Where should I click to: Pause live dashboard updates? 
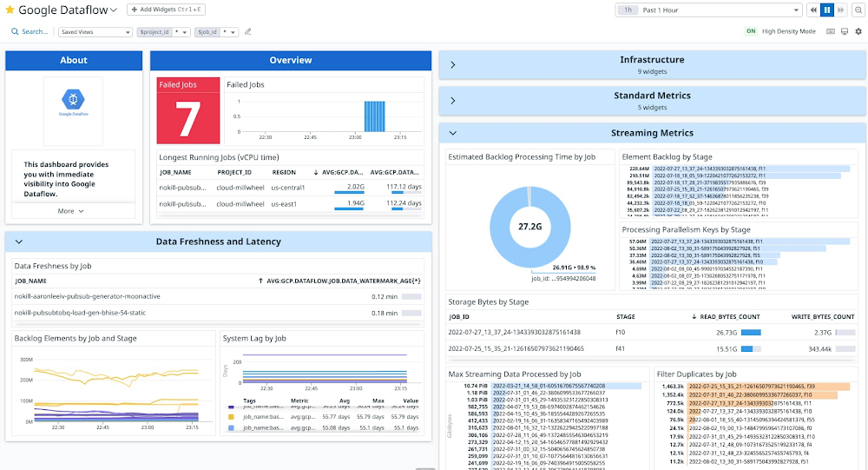(x=827, y=10)
